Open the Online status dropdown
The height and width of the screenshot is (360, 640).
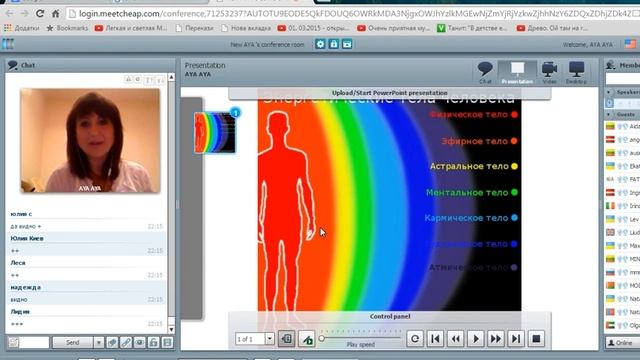[622, 343]
